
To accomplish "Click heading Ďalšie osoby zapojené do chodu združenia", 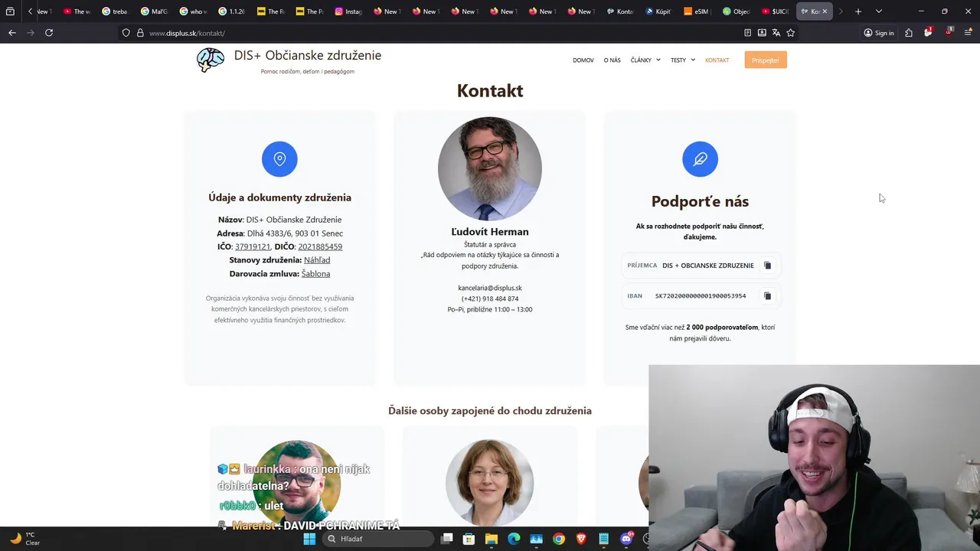I will tap(490, 411).
